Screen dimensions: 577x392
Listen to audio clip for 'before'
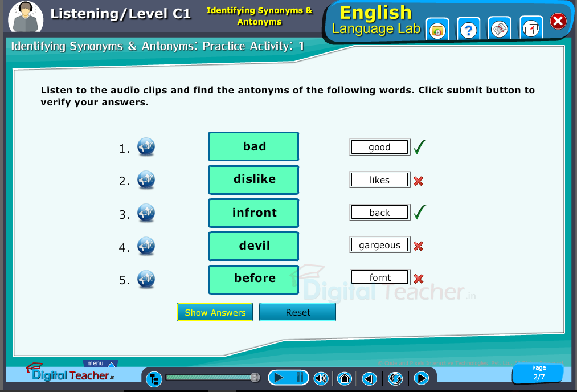tap(146, 279)
